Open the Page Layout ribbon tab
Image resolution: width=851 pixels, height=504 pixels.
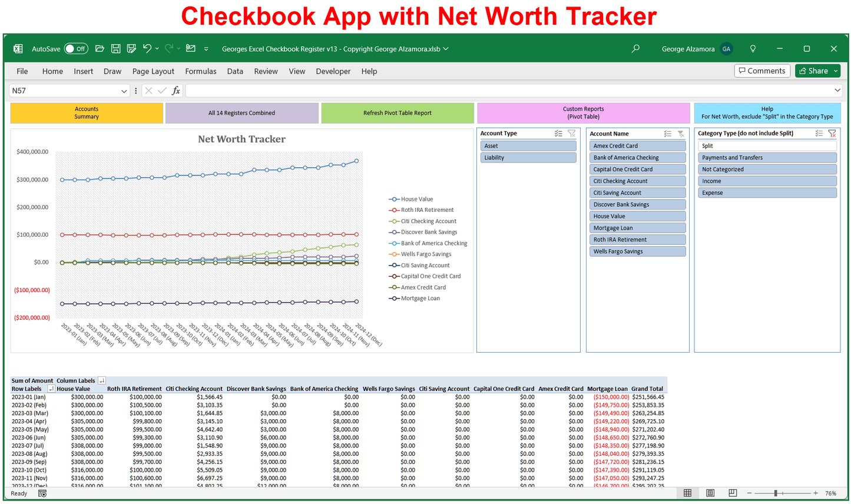coord(153,71)
